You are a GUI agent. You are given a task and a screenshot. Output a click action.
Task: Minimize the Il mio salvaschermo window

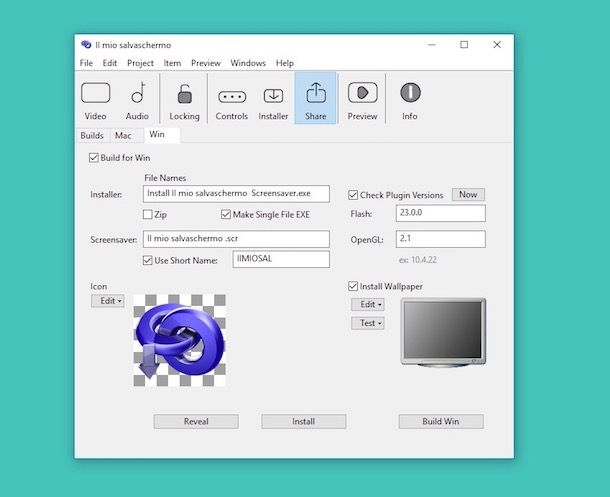click(431, 45)
